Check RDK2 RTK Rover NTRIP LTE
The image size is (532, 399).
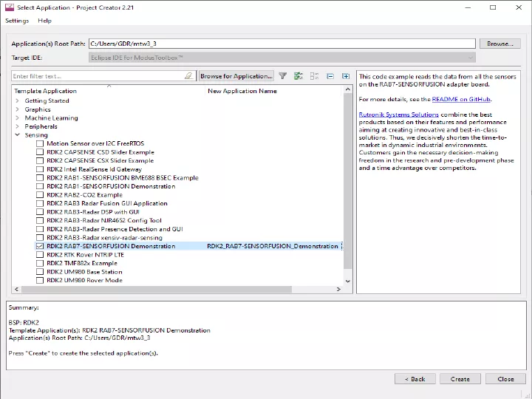40,255
